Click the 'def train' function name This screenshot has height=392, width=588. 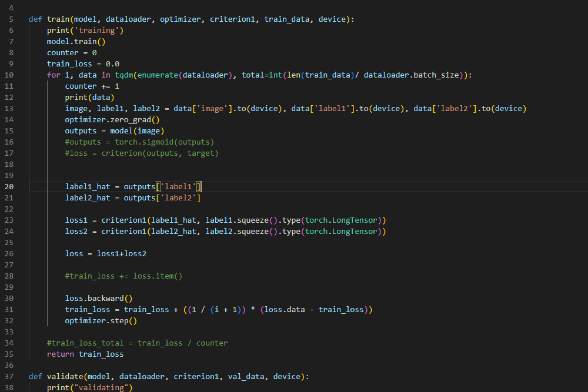point(58,19)
